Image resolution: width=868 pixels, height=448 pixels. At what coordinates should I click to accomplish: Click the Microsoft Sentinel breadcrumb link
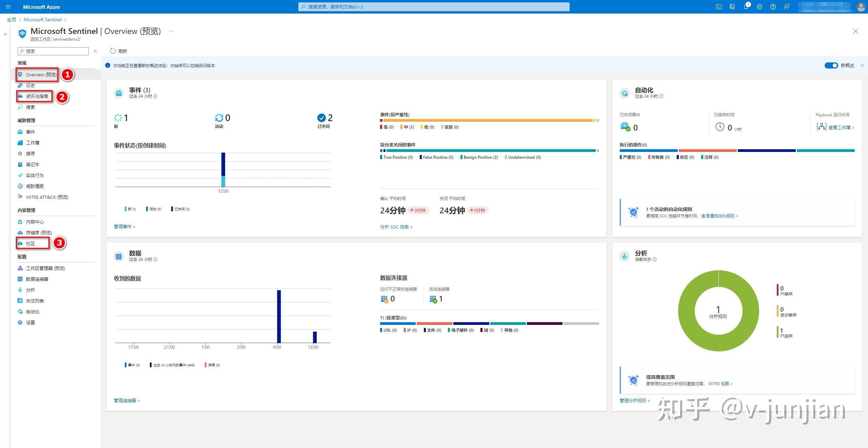(x=43, y=20)
